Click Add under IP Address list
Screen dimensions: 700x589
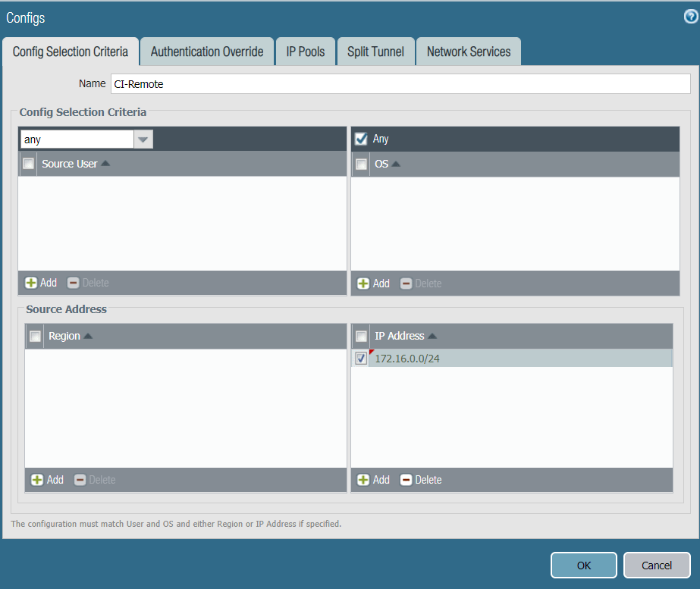click(373, 480)
